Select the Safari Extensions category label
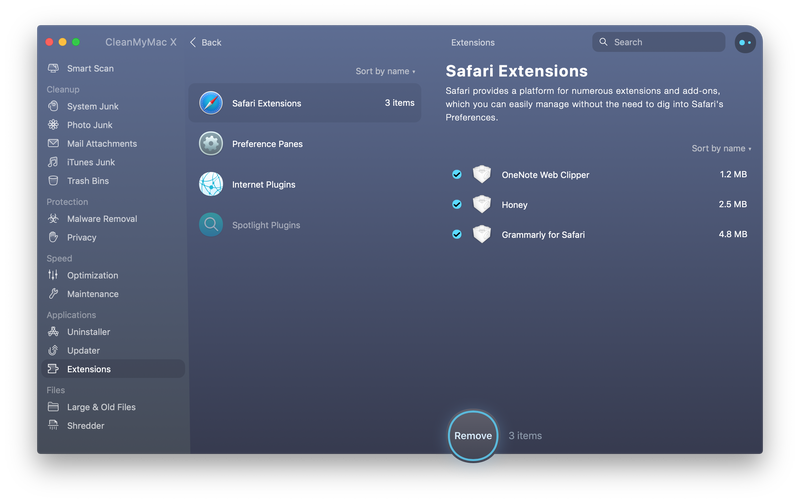The width and height of the screenshot is (800, 503). pos(266,103)
